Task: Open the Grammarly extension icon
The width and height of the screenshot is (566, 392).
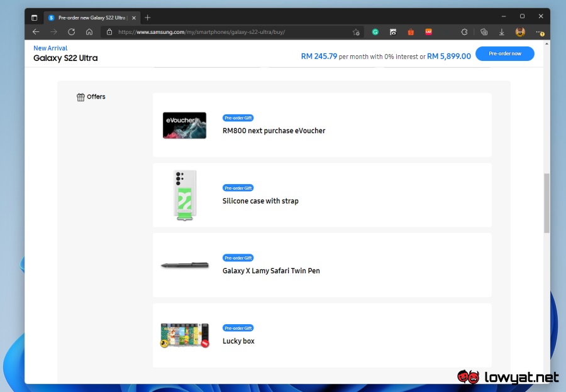Action: [375, 32]
